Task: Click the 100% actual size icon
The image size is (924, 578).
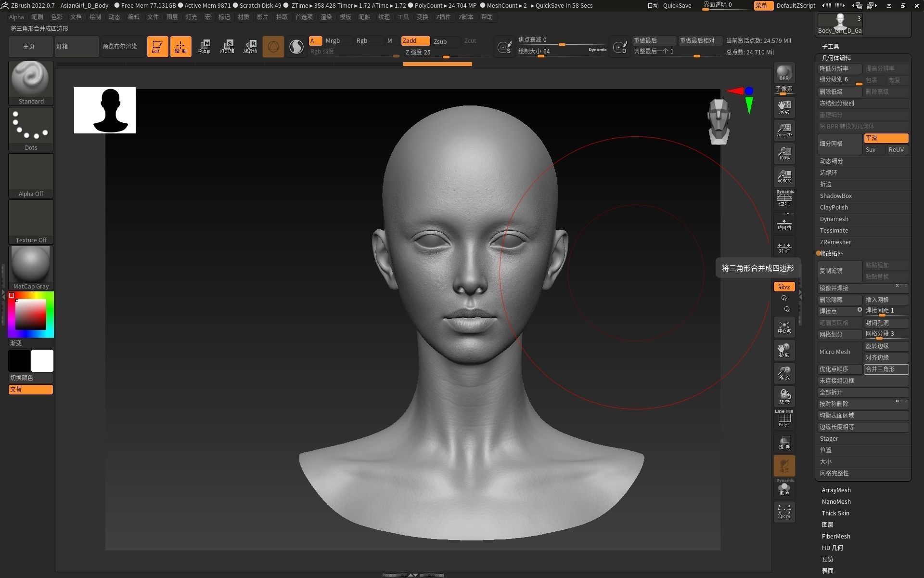Action: 784,153
